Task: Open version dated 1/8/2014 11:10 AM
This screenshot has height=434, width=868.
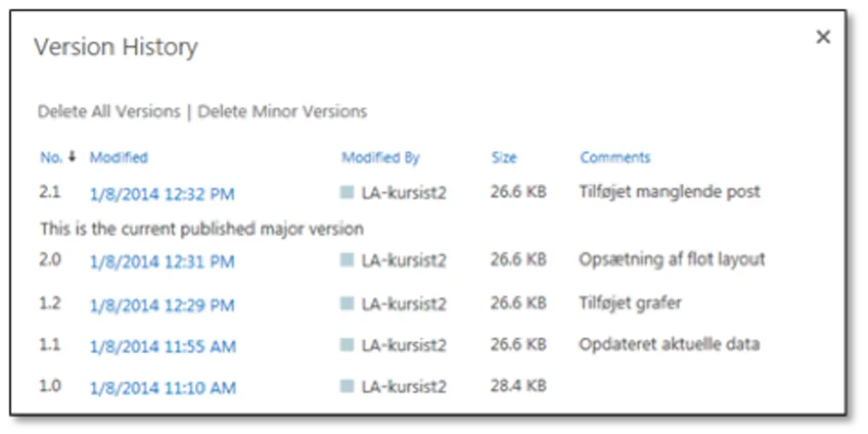Action: click(163, 388)
